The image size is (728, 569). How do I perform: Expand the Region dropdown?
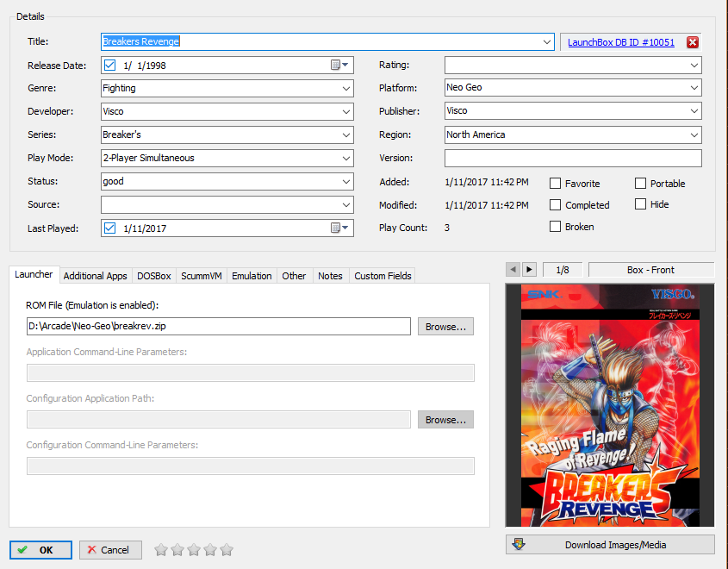tap(694, 134)
